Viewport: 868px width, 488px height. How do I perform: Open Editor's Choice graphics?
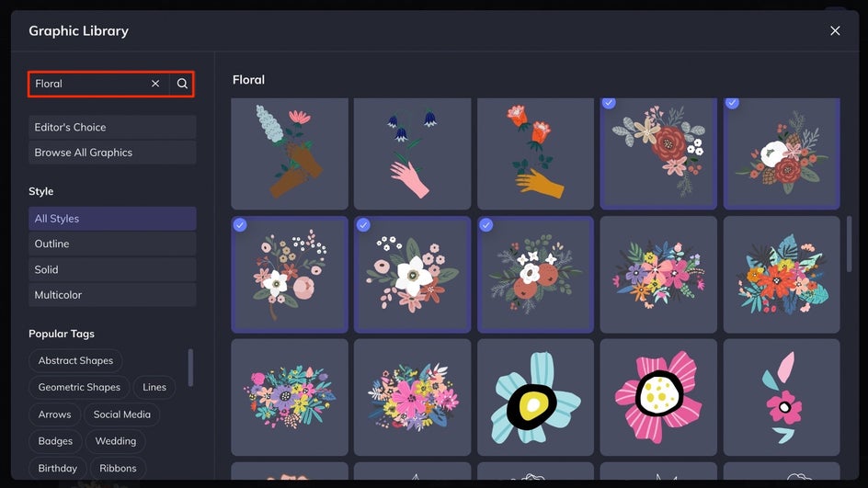point(112,127)
